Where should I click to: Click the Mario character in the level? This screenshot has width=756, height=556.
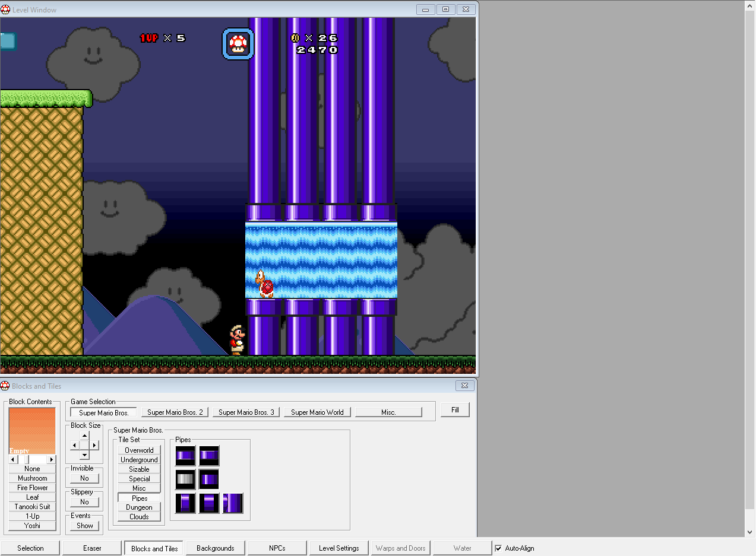click(238, 340)
